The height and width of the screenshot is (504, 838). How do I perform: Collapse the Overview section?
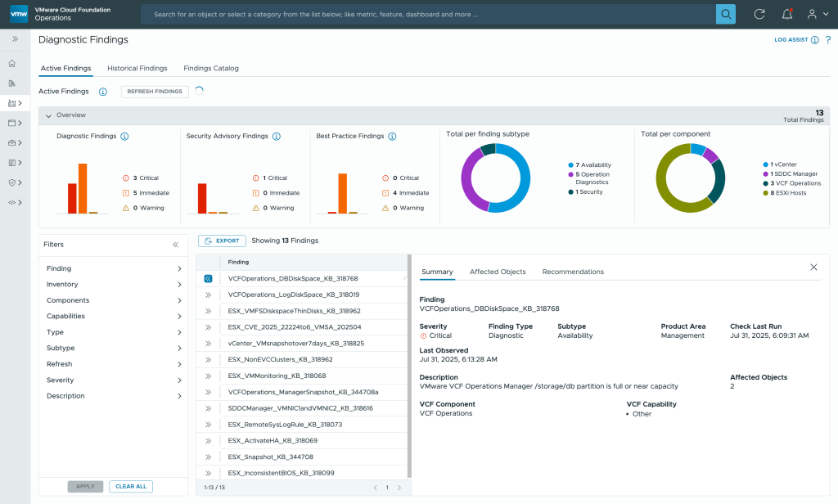click(48, 115)
